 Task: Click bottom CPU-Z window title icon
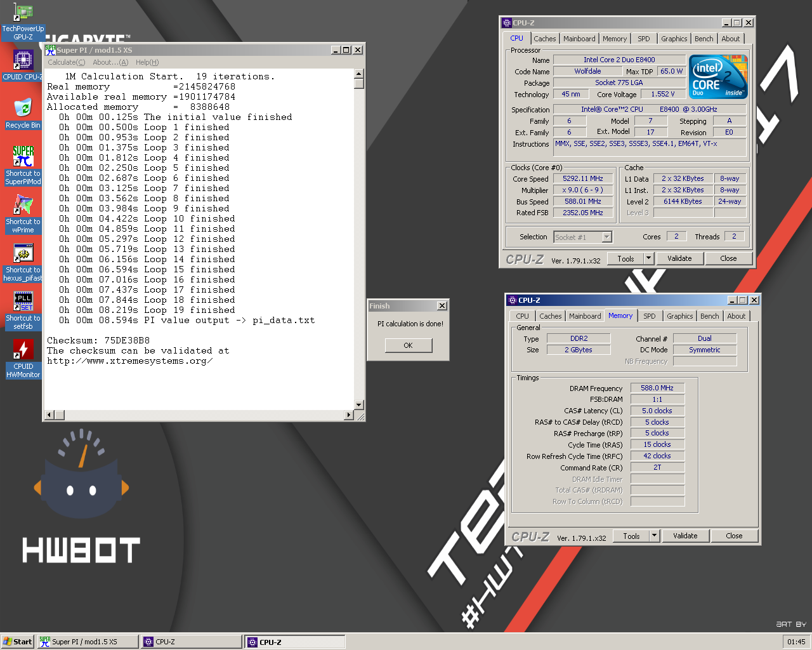click(x=513, y=300)
